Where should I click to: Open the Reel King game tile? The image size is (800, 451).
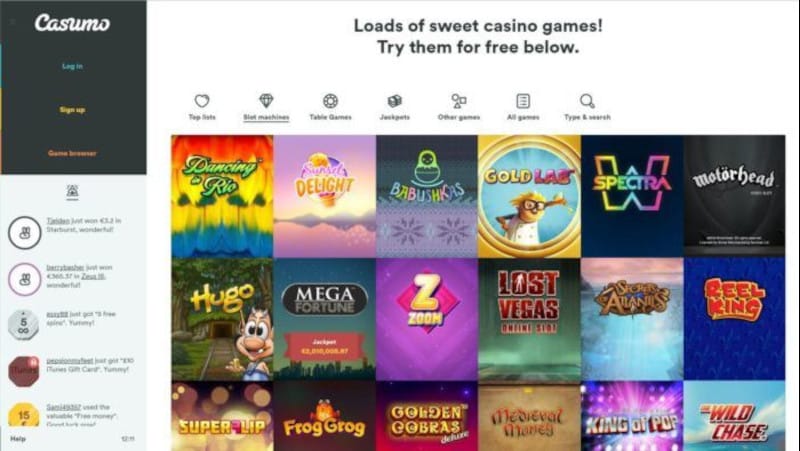735,319
